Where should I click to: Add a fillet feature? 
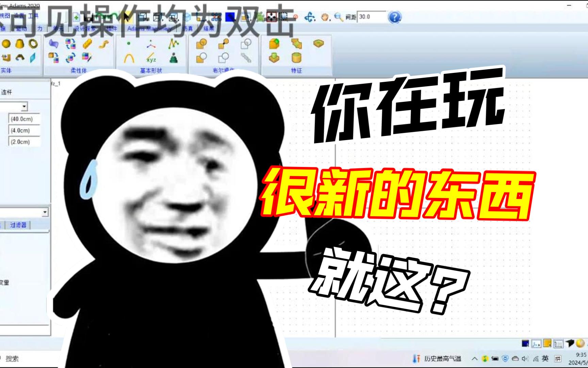coord(274,44)
